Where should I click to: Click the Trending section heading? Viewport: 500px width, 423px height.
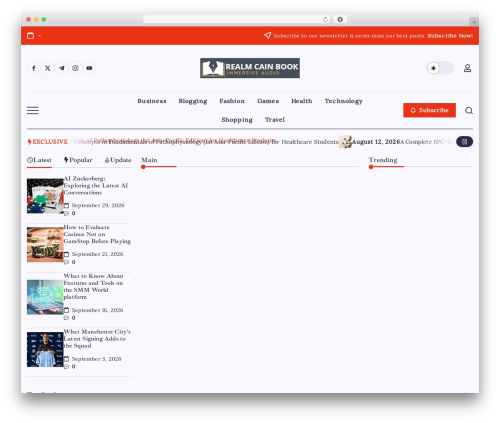[383, 160]
